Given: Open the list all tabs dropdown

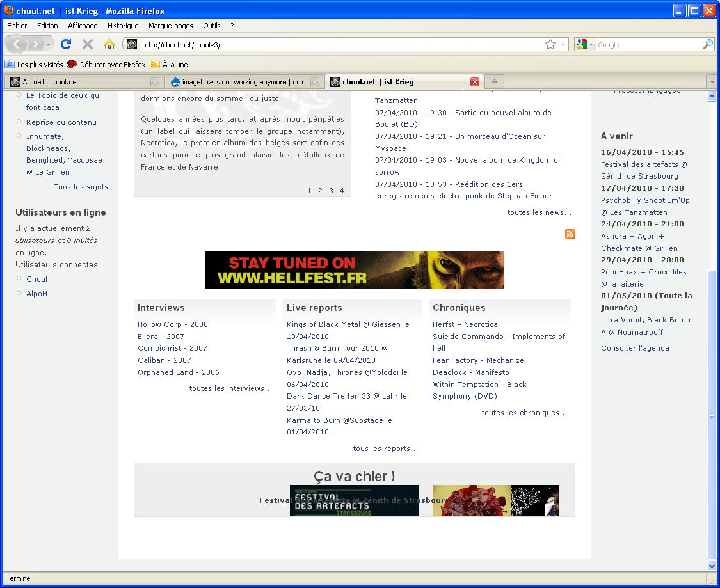Looking at the screenshot, I should pyautogui.click(x=712, y=82).
